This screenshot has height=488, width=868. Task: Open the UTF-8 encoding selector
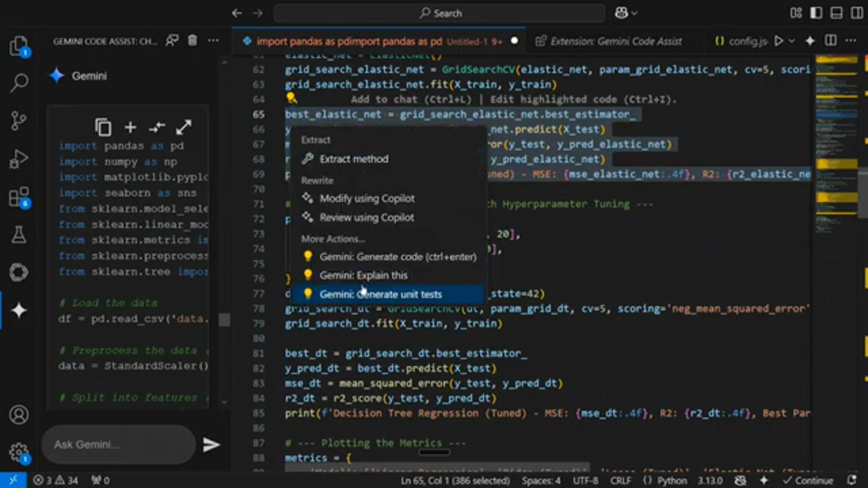(x=585, y=480)
